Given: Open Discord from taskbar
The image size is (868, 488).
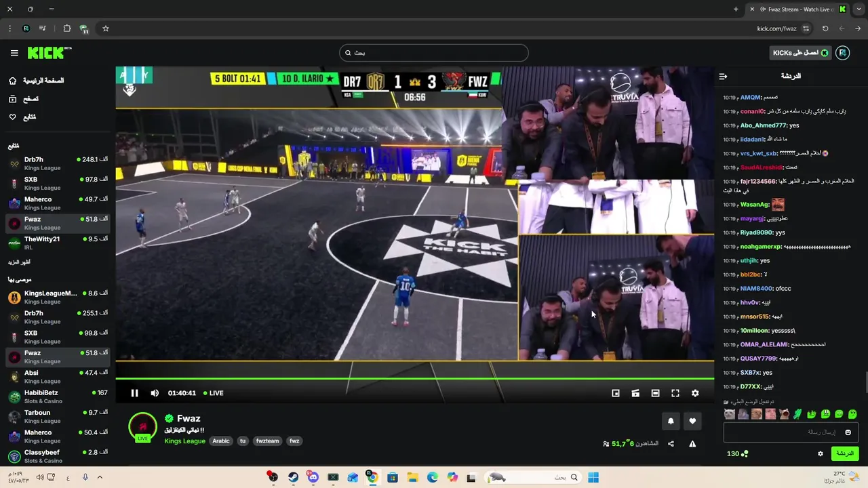Looking at the screenshot, I should point(313,477).
